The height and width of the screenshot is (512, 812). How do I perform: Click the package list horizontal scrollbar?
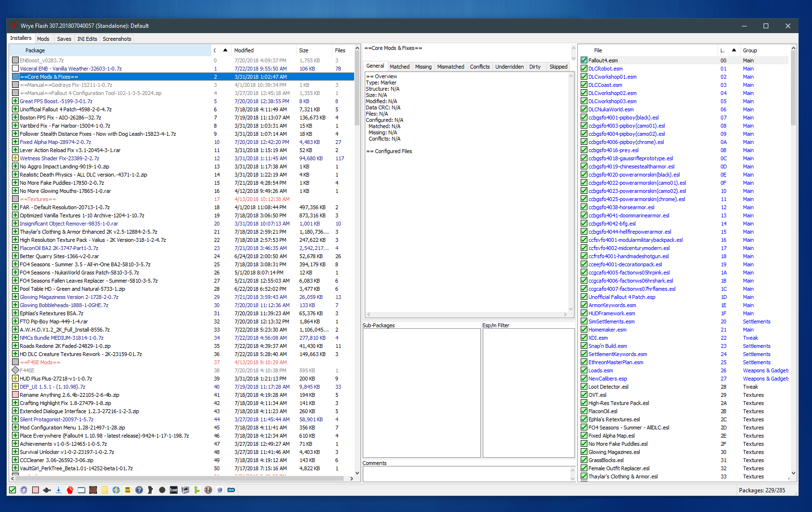(179, 478)
